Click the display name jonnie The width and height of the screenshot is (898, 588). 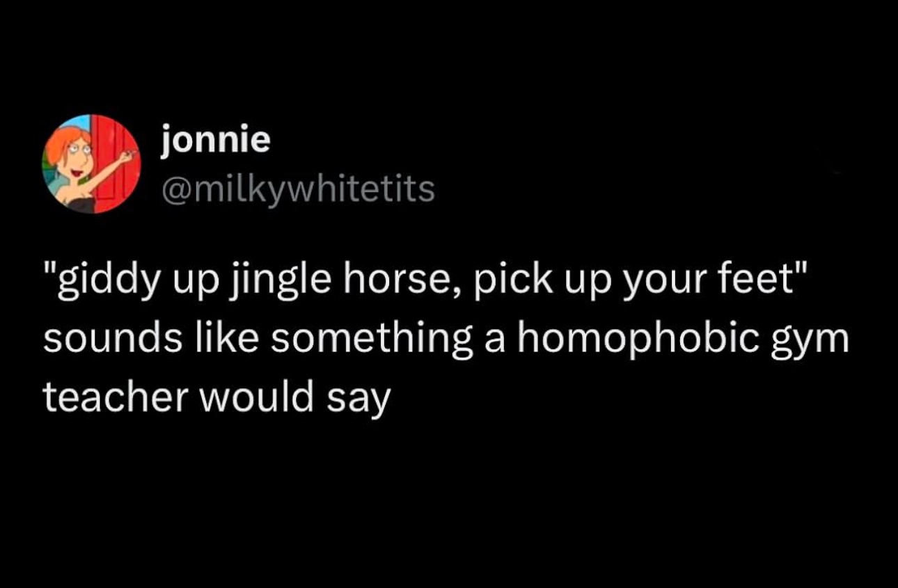point(215,139)
